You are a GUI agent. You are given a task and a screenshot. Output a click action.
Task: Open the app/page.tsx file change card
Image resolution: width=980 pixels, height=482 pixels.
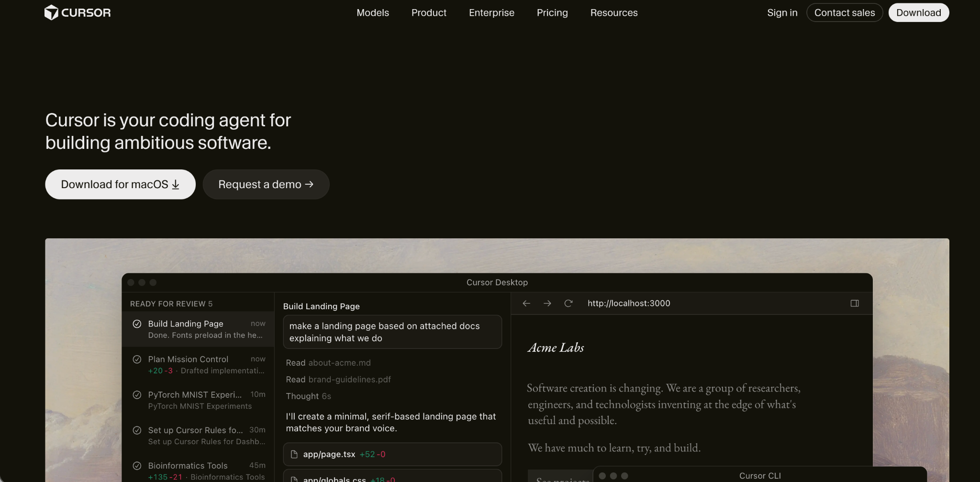(x=392, y=454)
